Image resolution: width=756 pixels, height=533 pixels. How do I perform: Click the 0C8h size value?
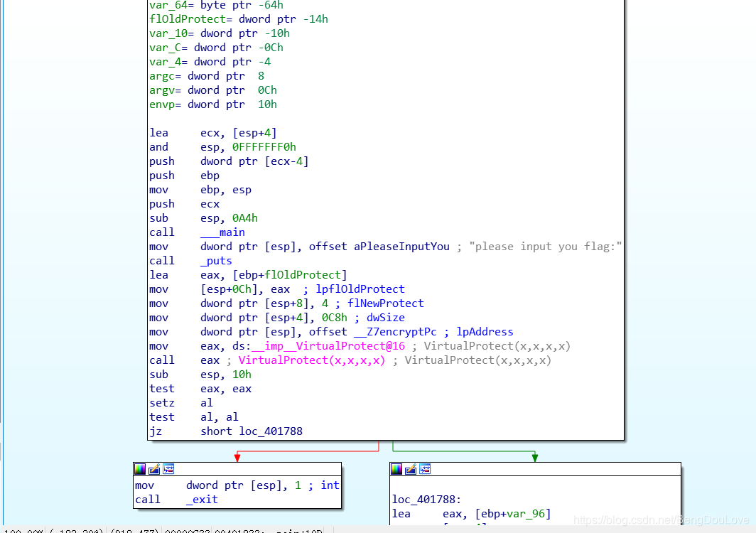(x=335, y=318)
